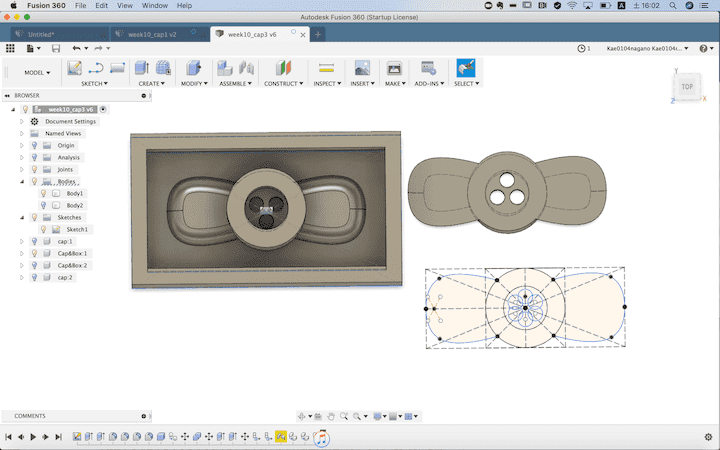The height and width of the screenshot is (450, 720).
Task: Click the Measure icon above Inspect
Action: [x=326, y=68]
